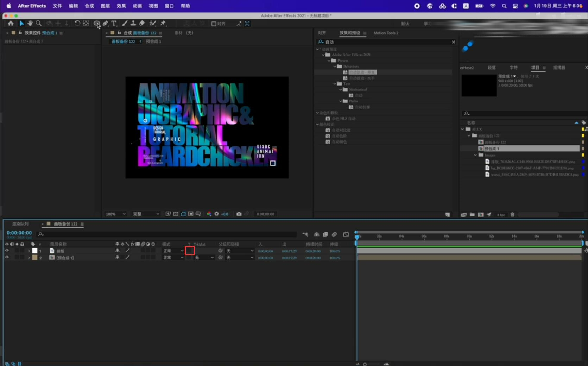
Task: Select the Pen tool
Action: 105,23
